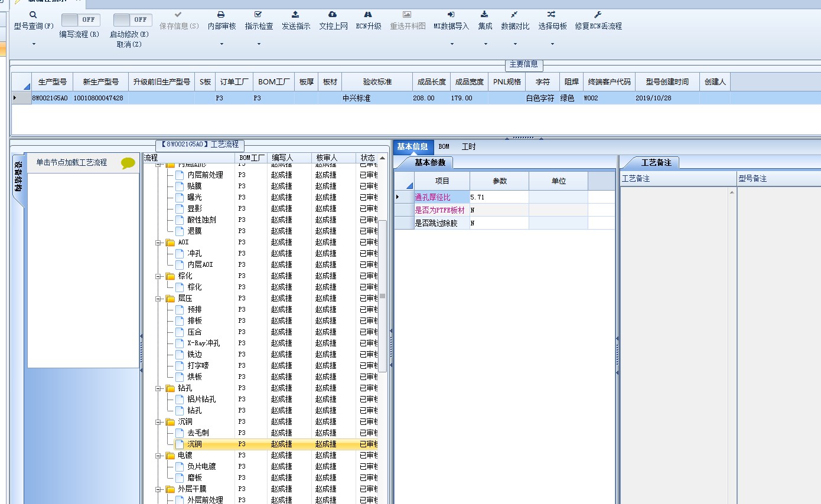This screenshot has height=504, width=821.
Task: Click the process tree vertical scrollbar
Action: 383,295
